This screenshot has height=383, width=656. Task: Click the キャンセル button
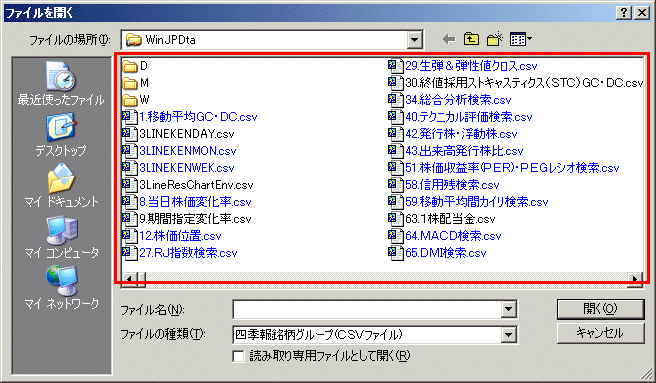click(600, 334)
